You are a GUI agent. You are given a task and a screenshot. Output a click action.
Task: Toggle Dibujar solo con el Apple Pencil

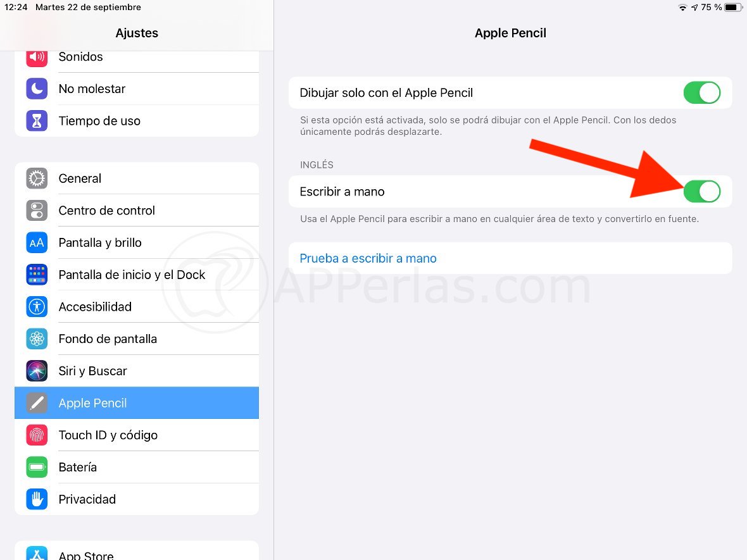click(702, 93)
